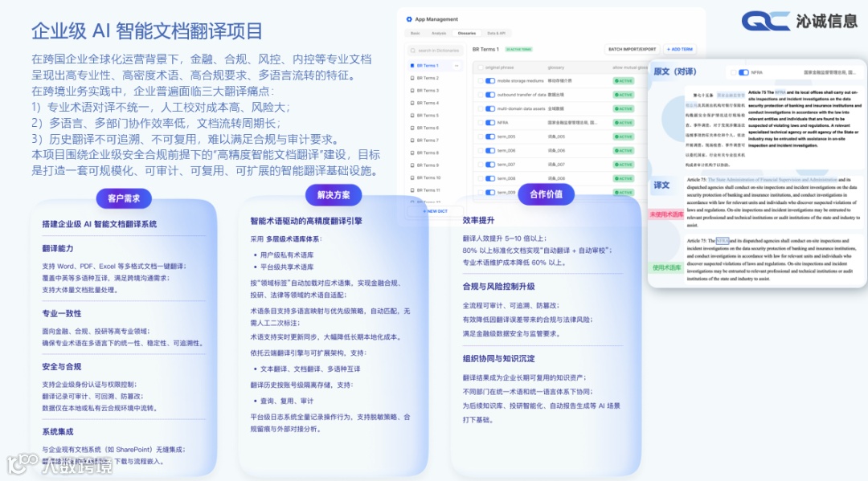Toggle the NFRA switch in the terms table
This screenshot has width=868, height=481.
490,123
